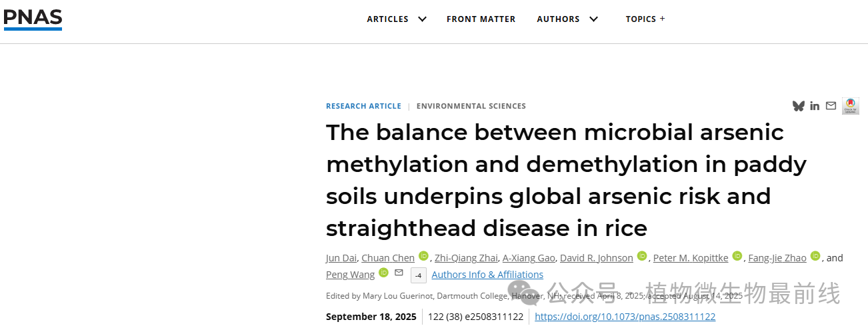Share article on Bluesky butterfly icon
Screen dimensions: 868x328
click(x=798, y=106)
